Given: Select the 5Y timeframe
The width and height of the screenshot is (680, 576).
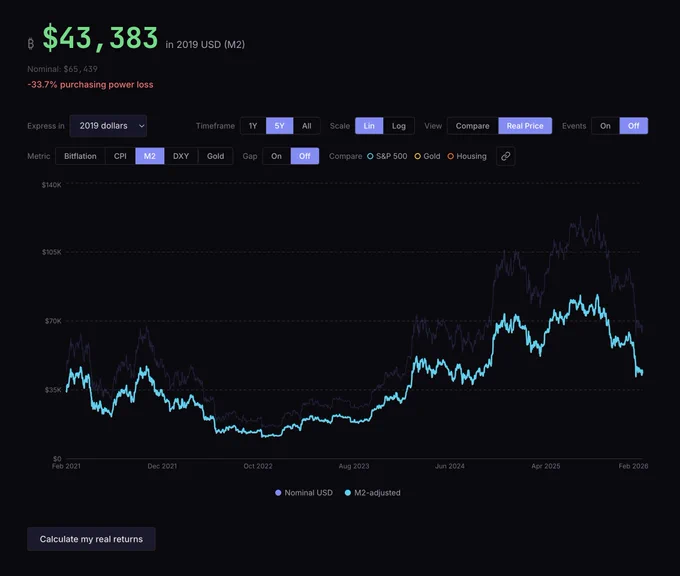Looking at the screenshot, I should pos(279,126).
